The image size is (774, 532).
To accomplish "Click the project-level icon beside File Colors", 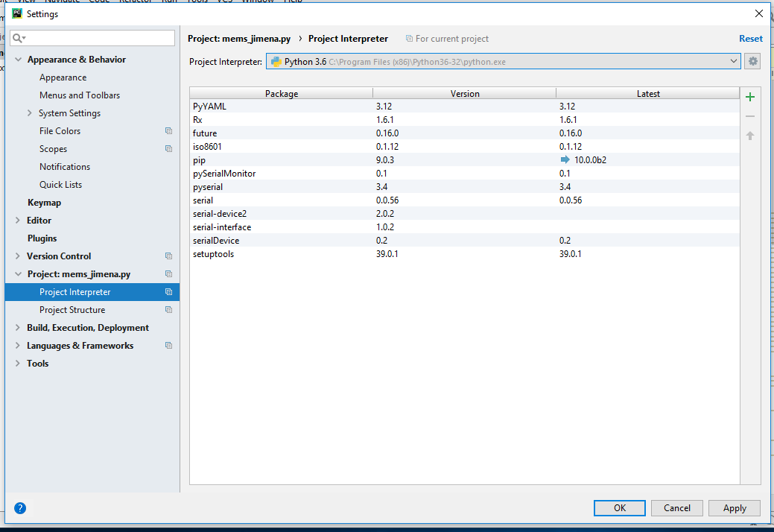I will click(x=168, y=131).
